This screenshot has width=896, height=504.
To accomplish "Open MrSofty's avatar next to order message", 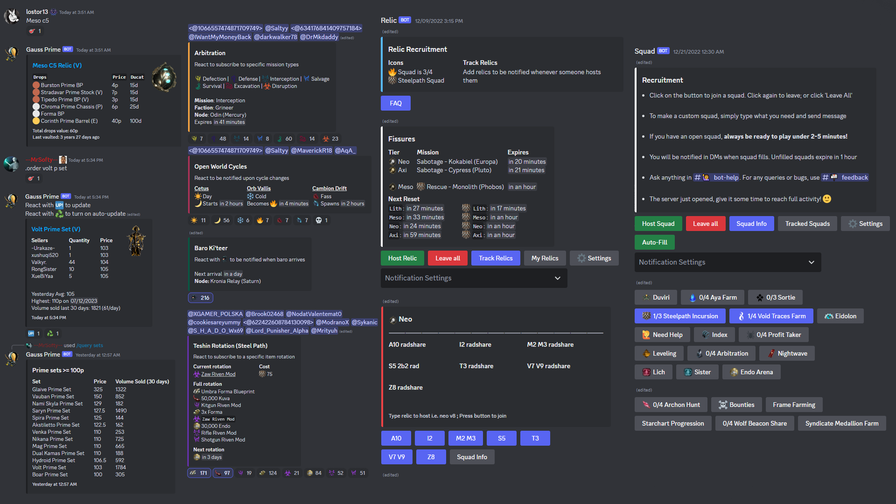I will pos(11,164).
